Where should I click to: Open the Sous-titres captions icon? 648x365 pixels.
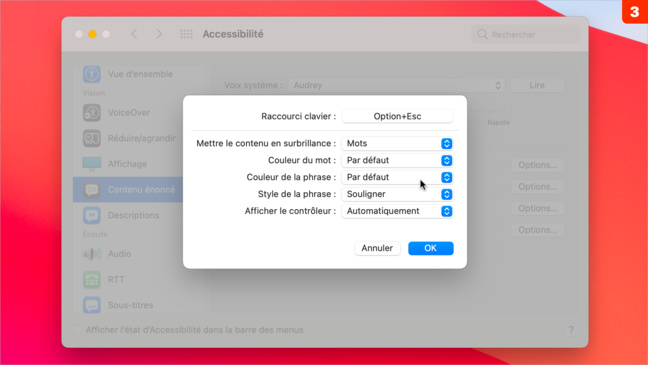click(x=91, y=305)
